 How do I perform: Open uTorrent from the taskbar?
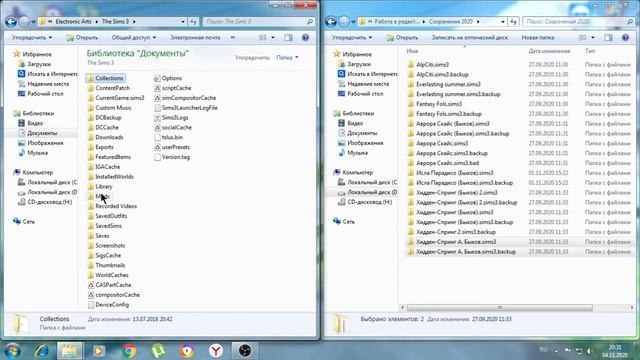click(x=158, y=351)
